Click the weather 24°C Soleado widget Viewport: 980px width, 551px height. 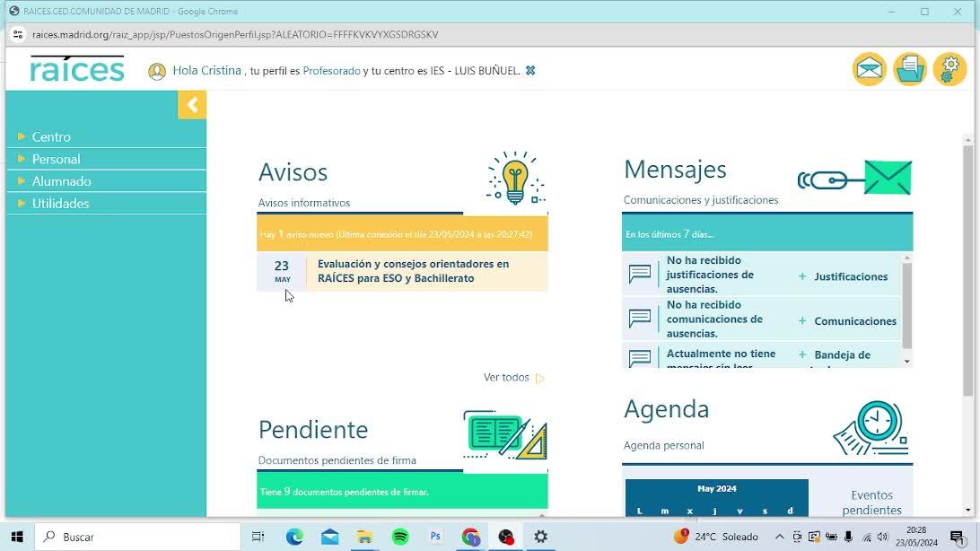pyautogui.click(x=716, y=537)
